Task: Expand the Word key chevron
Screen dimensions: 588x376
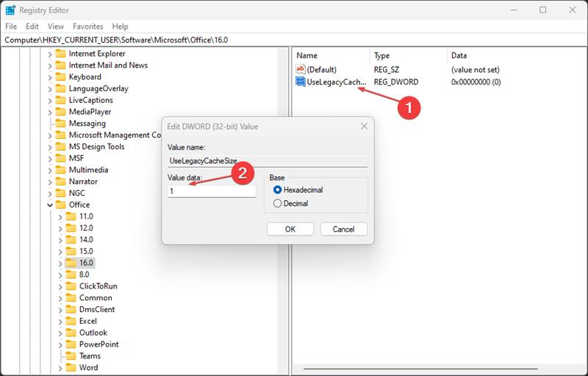Action: coord(60,368)
